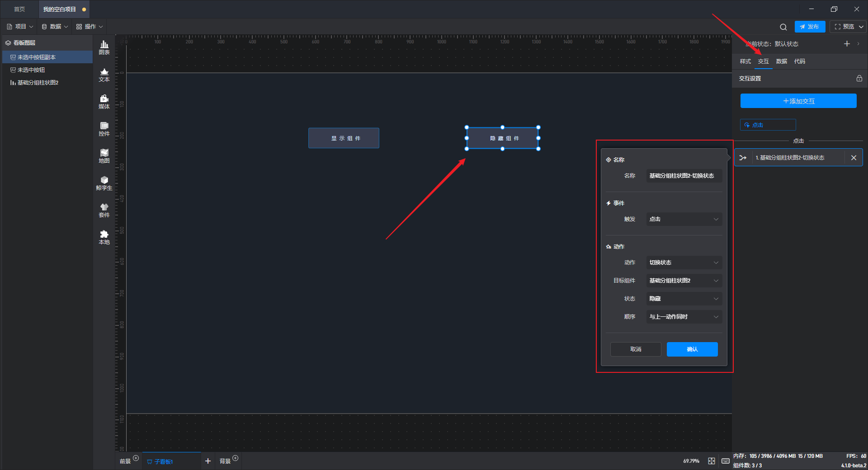Screen dimensions: 868x470
Task: Add a new sub-board with plus icon
Action: (208, 461)
